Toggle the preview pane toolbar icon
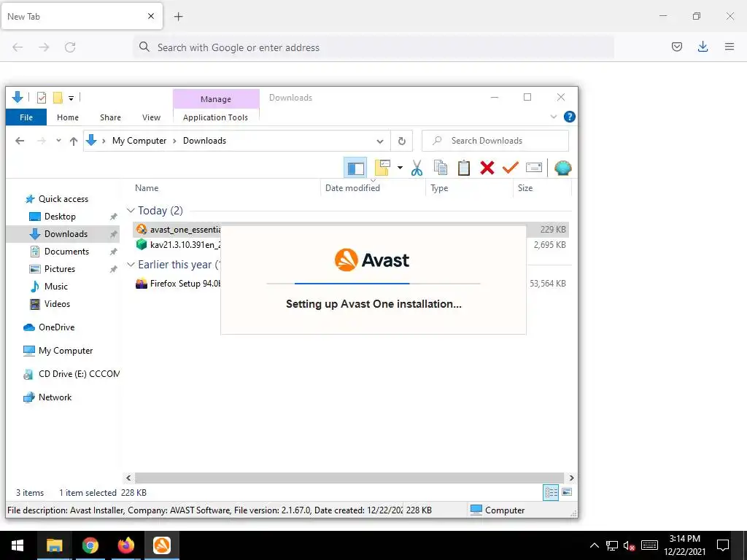 (355, 168)
